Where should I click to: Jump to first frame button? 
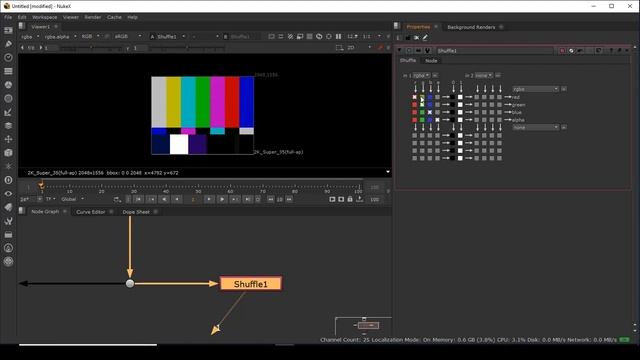point(138,199)
